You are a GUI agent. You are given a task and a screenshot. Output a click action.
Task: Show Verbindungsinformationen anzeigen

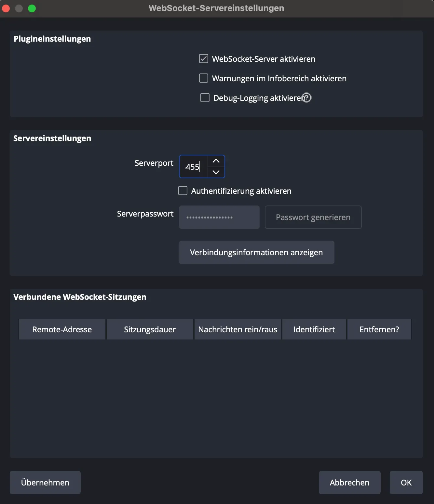[256, 252]
